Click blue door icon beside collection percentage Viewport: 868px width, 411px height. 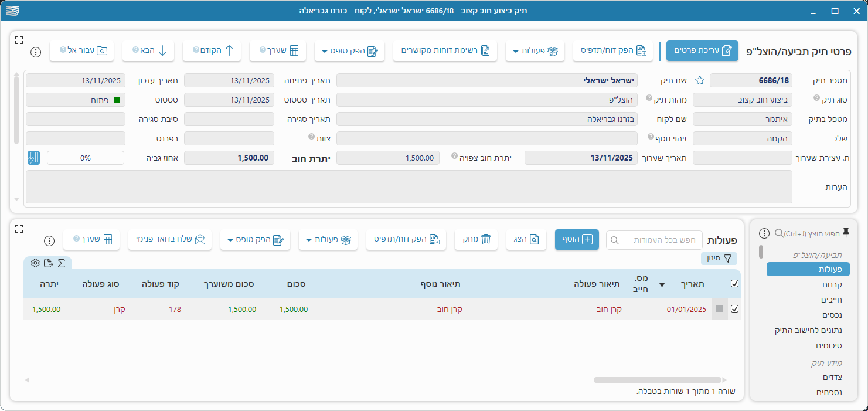tap(33, 158)
